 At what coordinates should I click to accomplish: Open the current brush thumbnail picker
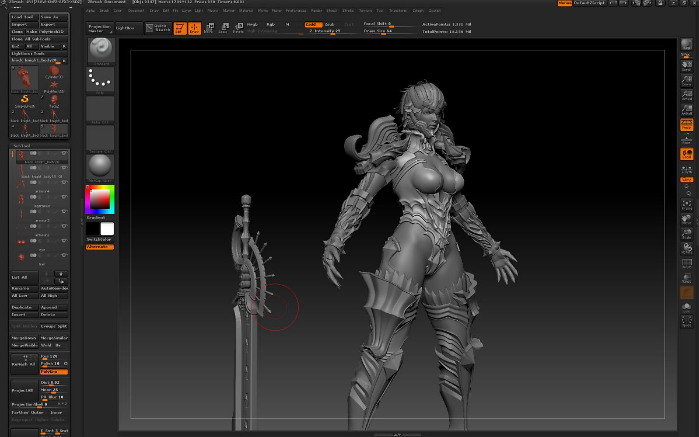click(101, 50)
